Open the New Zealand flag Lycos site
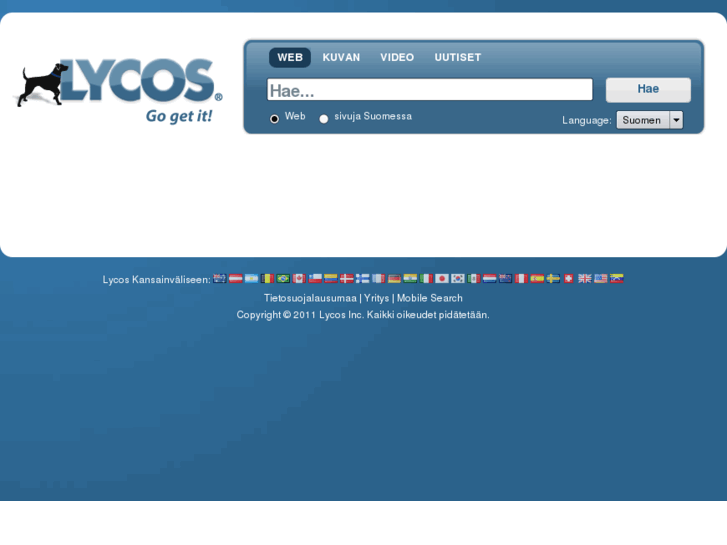727x545 pixels. pos(505,278)
